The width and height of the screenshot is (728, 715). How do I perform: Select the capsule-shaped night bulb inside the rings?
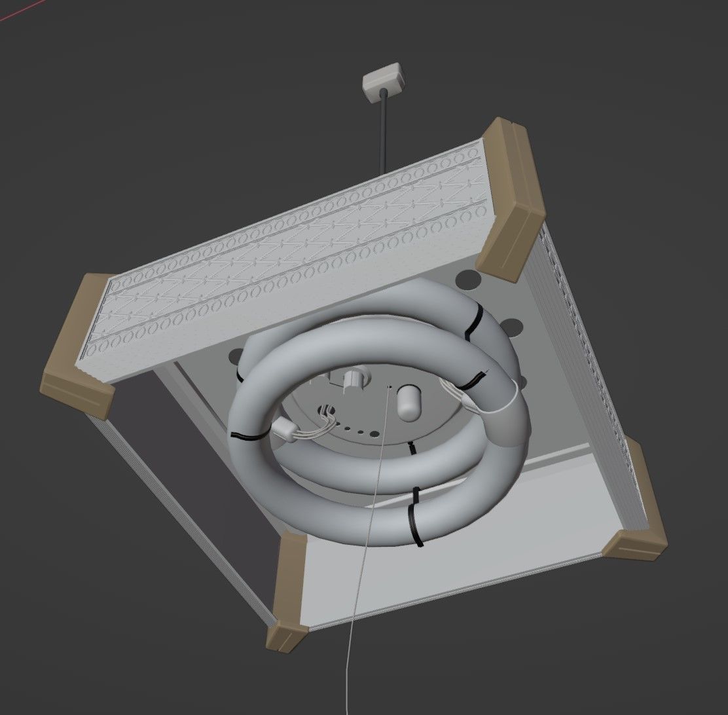(x=409, y=402)
